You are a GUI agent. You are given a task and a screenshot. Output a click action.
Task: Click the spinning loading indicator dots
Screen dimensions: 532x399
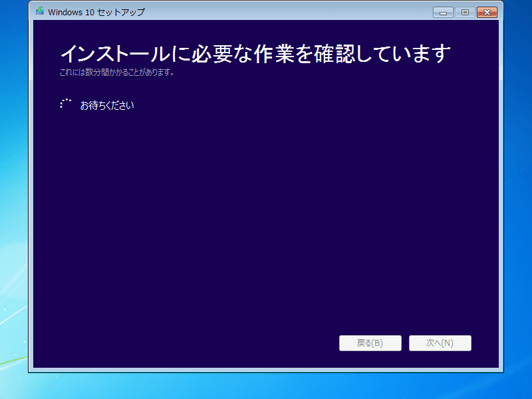coord(65,104)
